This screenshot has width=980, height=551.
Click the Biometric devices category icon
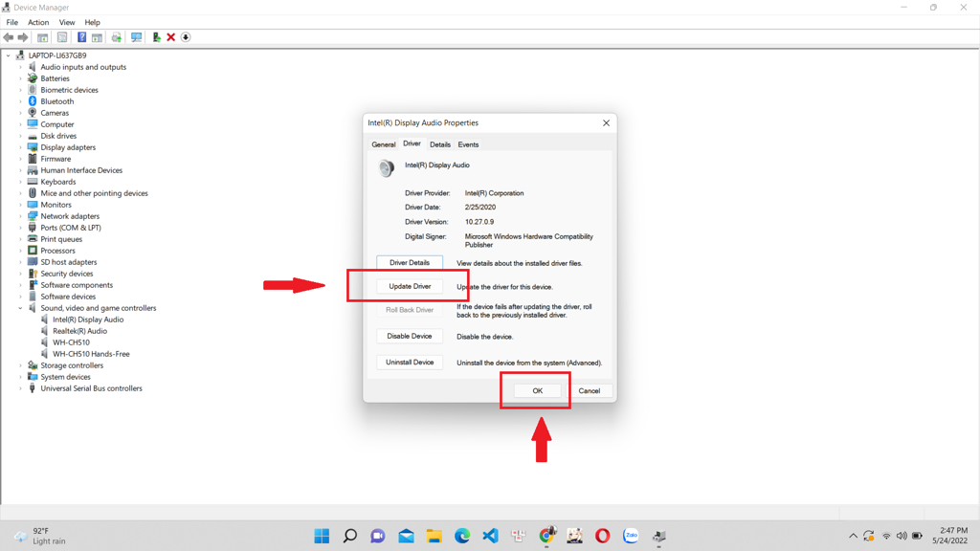point(33,90)
